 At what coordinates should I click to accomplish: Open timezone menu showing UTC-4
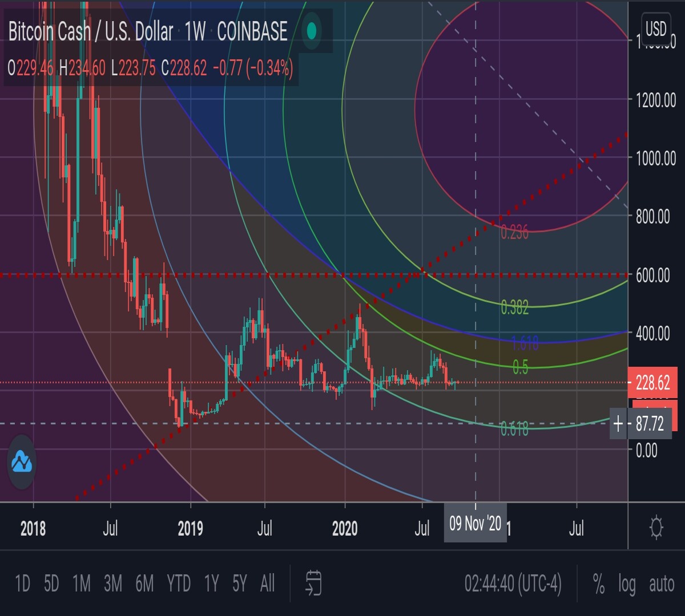point(513,583)
